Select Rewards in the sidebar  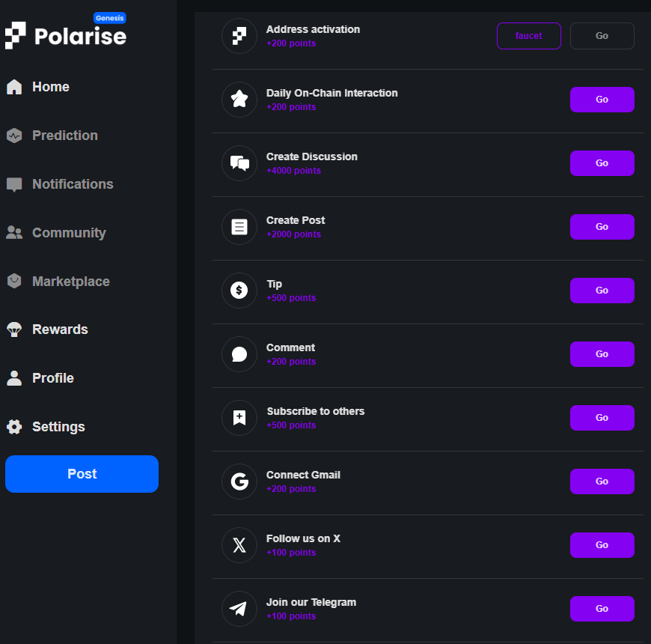click(60, 329)
